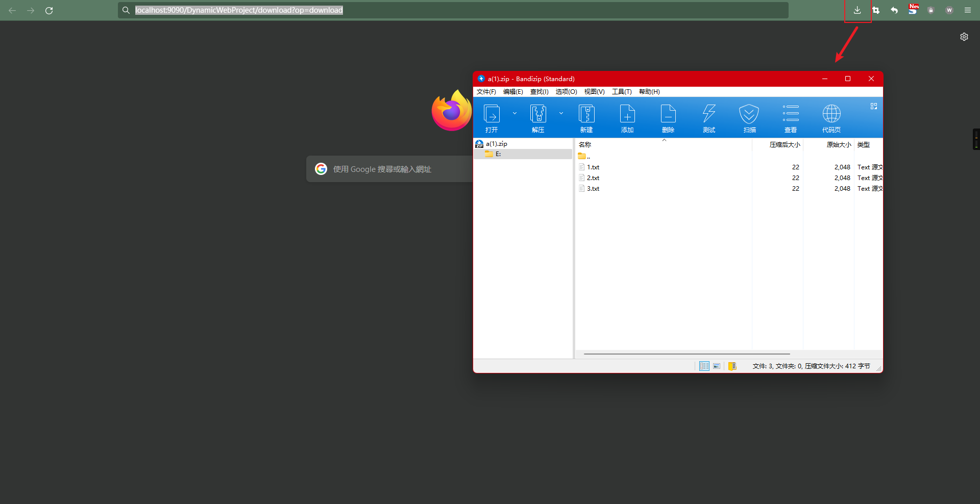980x504 pixels.
Task: Select a(1).zip in the archive tree
Action: (x=496, y=144)
